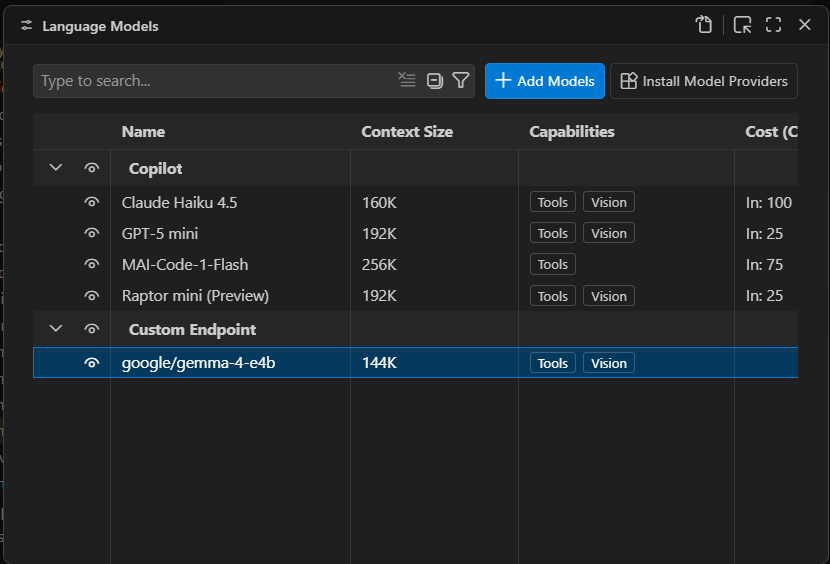
Task: Click GPT-5 mini's In: 25 cost
Action: click(x=764, y=234)
